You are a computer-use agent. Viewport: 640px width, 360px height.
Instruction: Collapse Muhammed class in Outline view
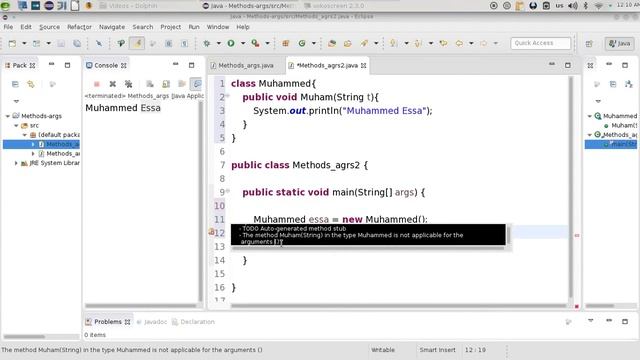tap(590, 116)
